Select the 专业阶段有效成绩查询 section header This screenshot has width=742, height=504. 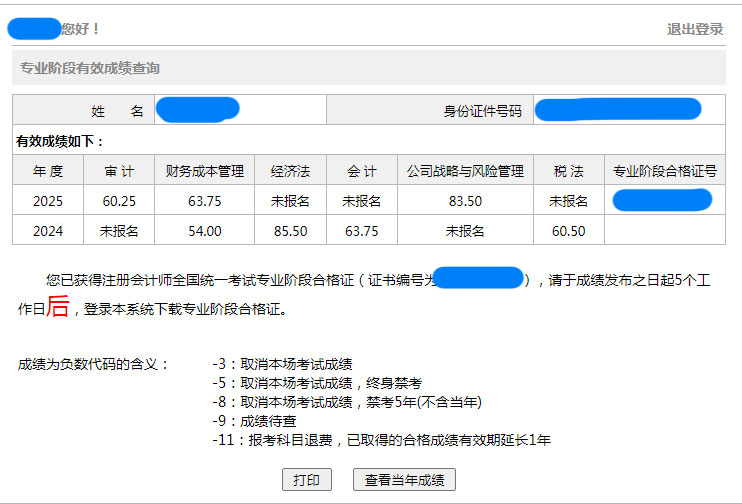(90, 68)
